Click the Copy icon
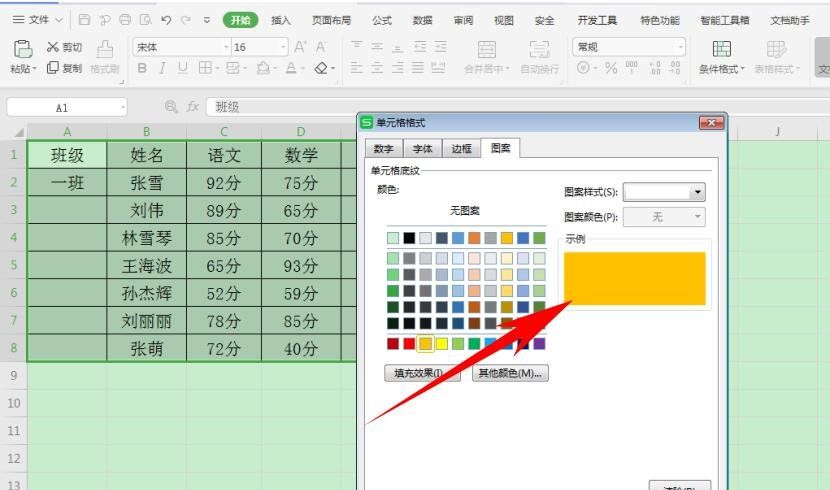The width and height of the screenshot is (830, 490). pyautogui.click(x=52, y=68)
